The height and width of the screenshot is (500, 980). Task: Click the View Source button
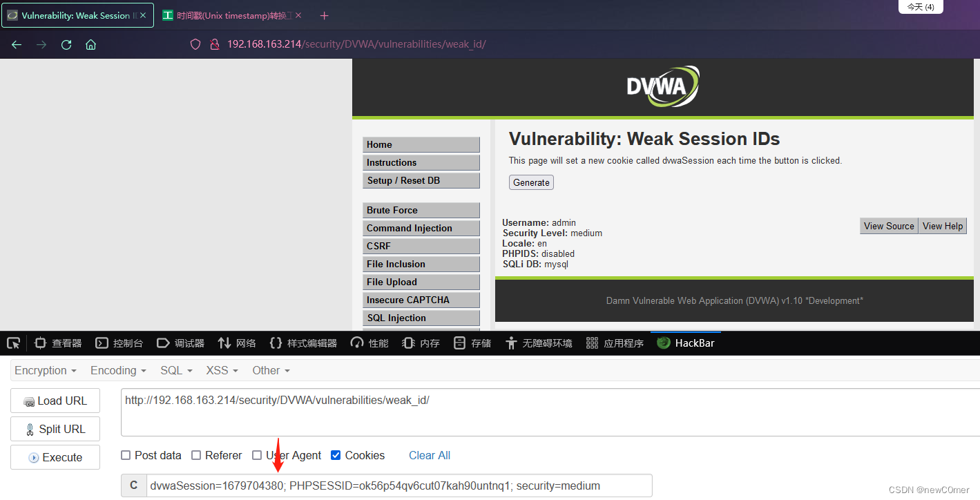[x=889, y=226]
